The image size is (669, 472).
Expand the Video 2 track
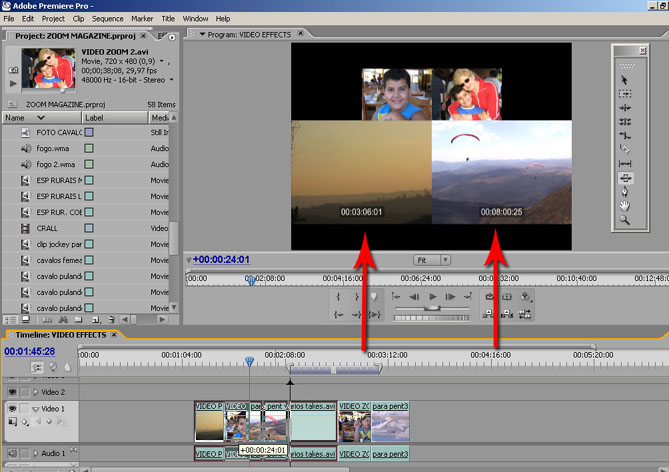[x=36, y=392]
